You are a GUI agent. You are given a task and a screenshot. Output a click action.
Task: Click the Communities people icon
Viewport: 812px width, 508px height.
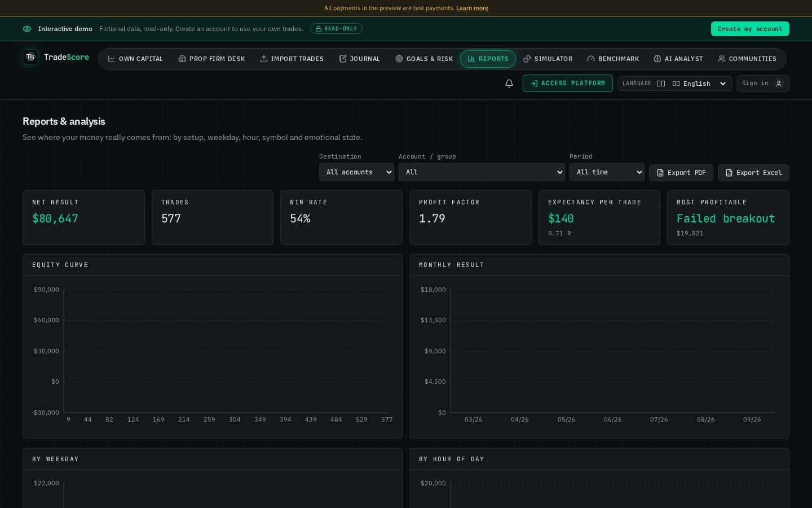click(x=722, y=59)
